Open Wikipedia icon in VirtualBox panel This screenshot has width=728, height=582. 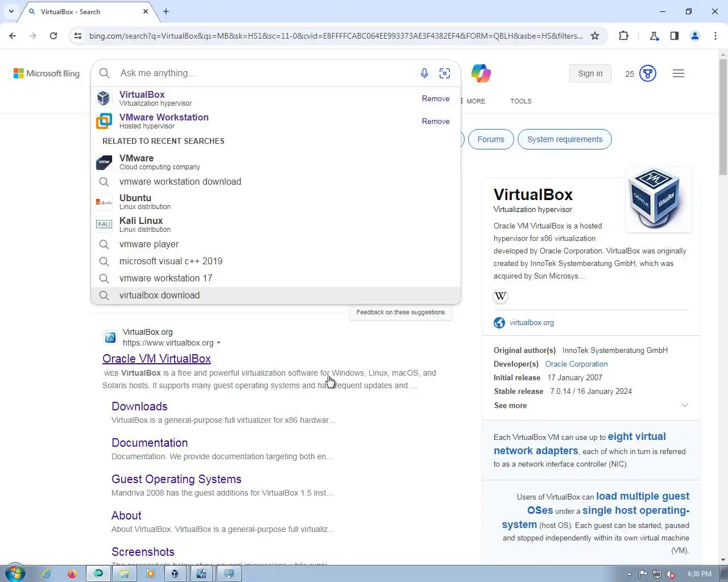(x=500, y=296)
